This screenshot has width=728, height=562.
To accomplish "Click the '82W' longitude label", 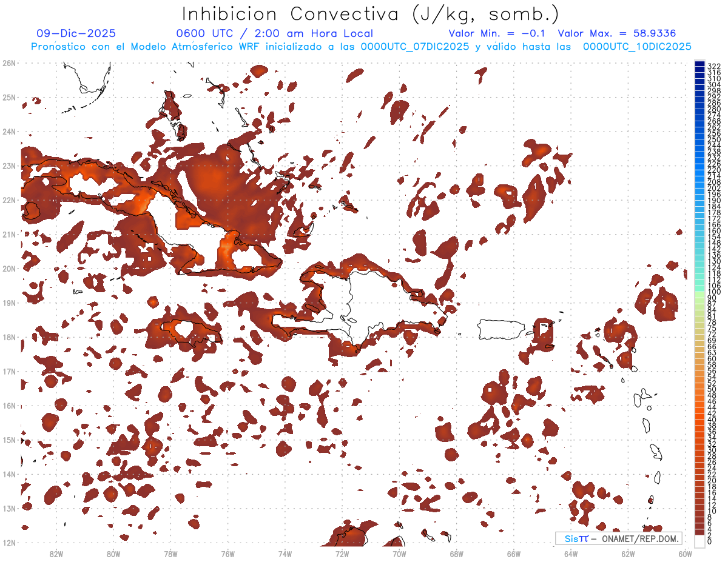I will coord(56,554).
